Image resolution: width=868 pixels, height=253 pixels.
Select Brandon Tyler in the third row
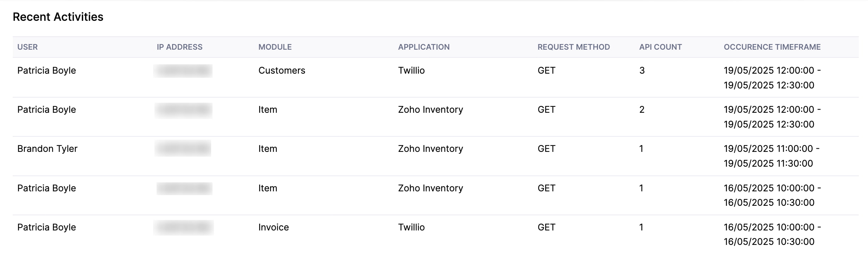tap(48, 148)
